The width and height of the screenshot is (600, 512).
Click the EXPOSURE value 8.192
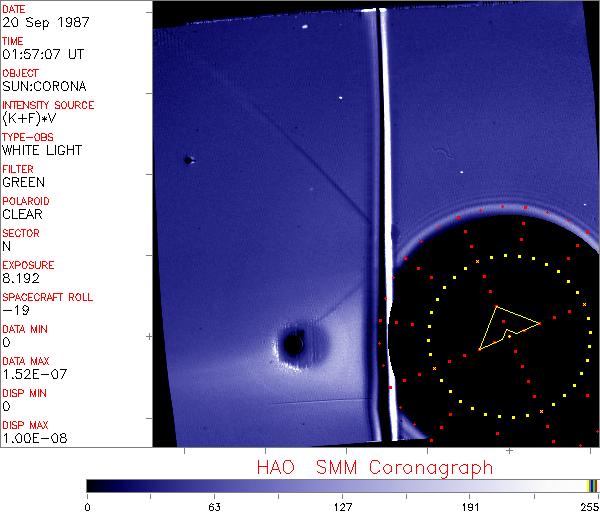[19, 278]
